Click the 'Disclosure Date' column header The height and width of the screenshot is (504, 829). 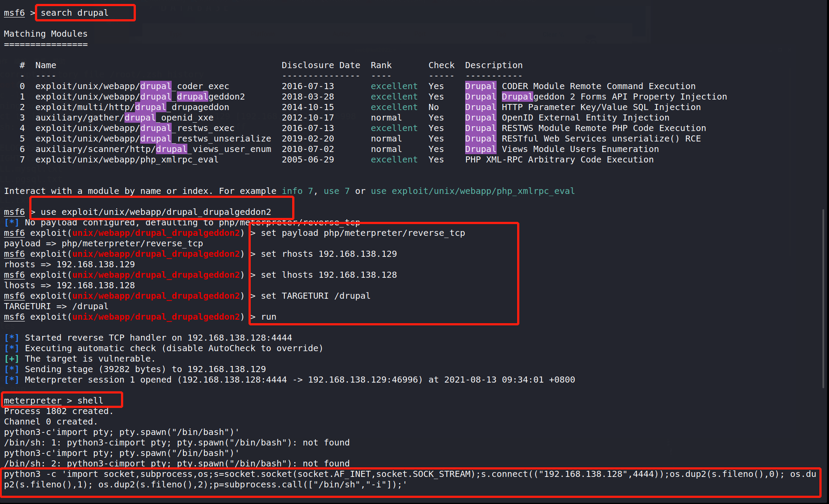pyautogui.click(x=321, y=65)
